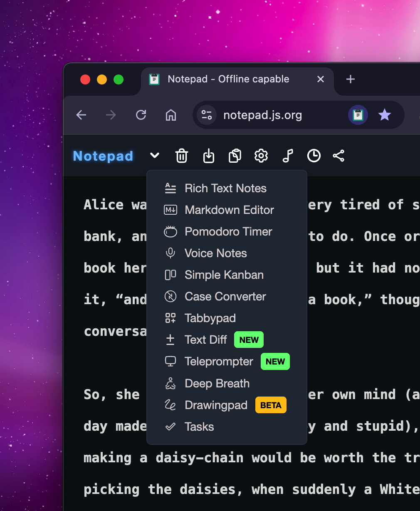Click the text line starting with 'picking the daisies'
This screenshot has height=511, width=420.
coord(252,489)
